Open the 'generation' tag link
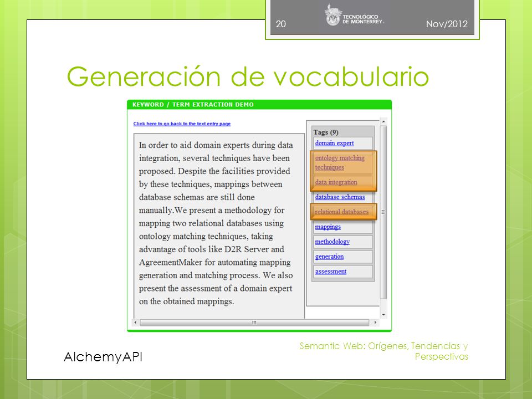 pos(329,257)
